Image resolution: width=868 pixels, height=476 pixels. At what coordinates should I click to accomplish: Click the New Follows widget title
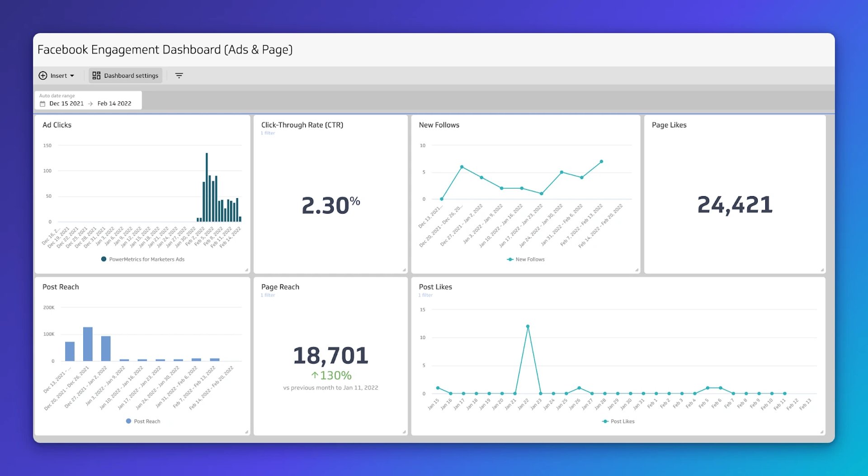pos(439,125)
